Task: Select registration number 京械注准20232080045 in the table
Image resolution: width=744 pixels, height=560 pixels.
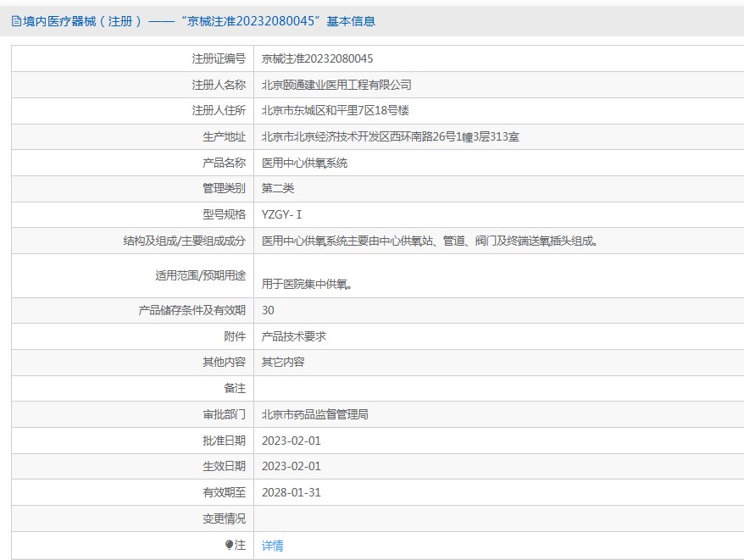Action: [318, 58]
